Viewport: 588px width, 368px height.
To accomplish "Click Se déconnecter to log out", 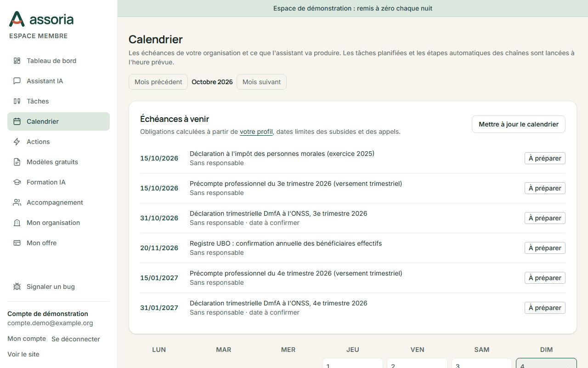I will click(76, 339).
